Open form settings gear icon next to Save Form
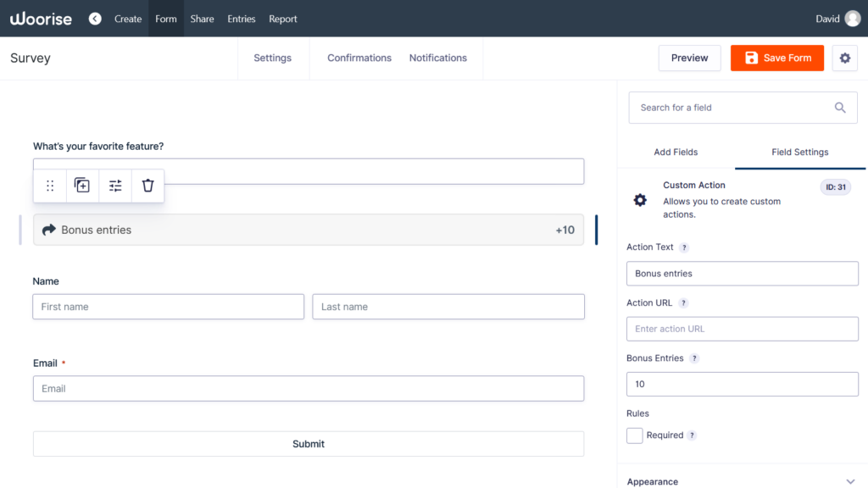The image size is (868, 488). coord(844,58)
